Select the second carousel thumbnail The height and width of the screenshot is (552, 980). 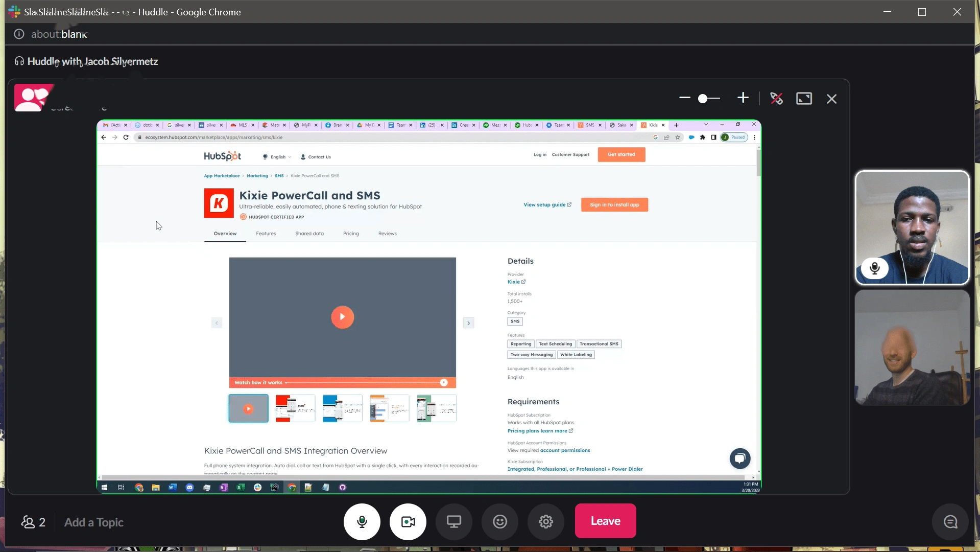[x=295, y=408]
